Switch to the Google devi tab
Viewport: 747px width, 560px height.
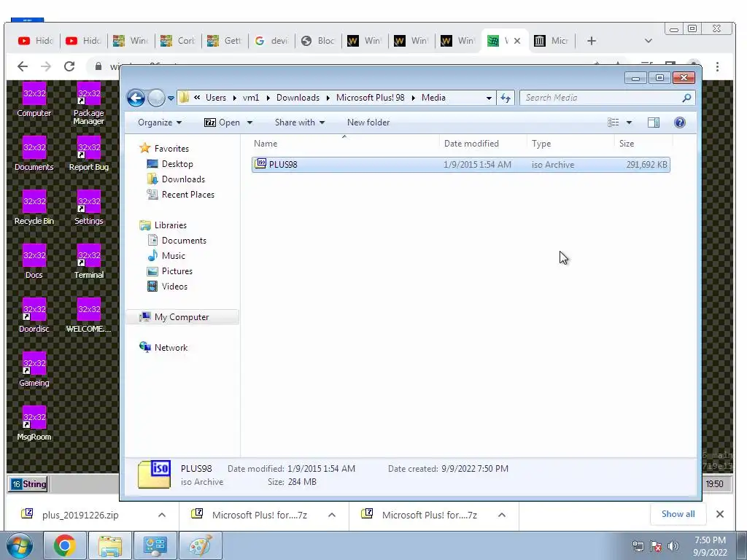pyautogui.click(x=271, y=41)
